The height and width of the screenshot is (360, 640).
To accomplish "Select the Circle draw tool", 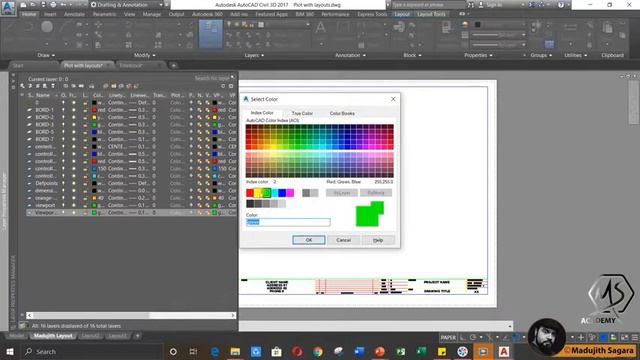I will point(47,27).
